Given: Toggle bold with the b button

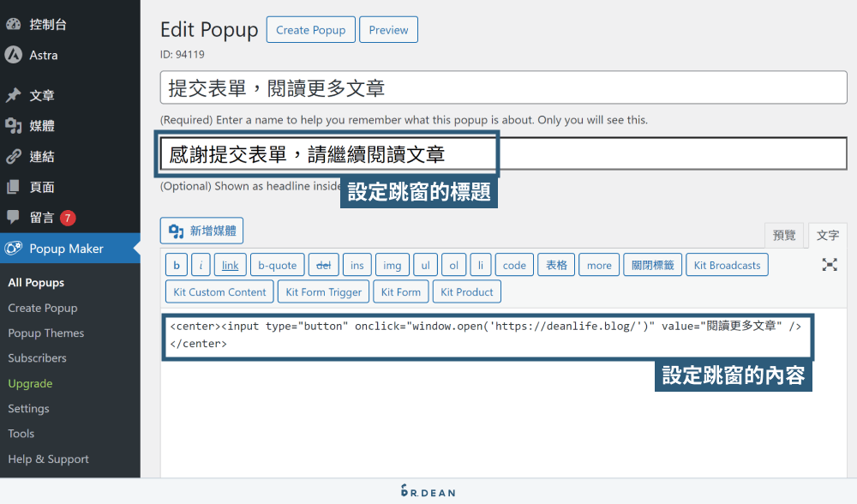Looking at the screenshot, I should click(x=176, y=264).
